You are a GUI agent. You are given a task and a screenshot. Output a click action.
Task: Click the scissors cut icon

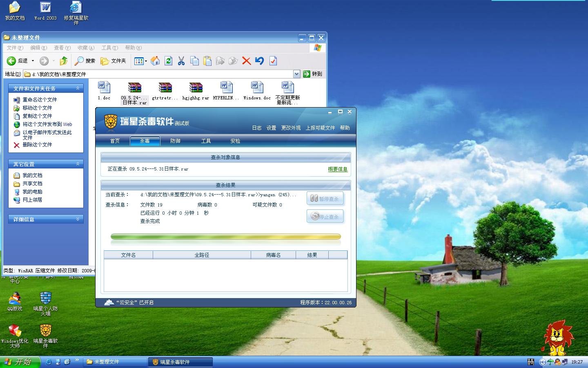coord(181,61)
